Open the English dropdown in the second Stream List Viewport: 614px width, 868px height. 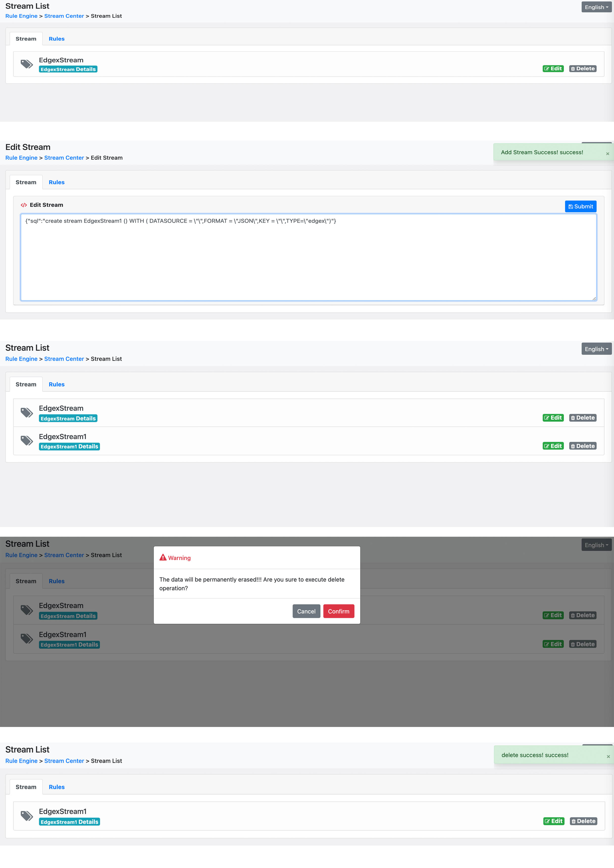[x=596, y=349]
